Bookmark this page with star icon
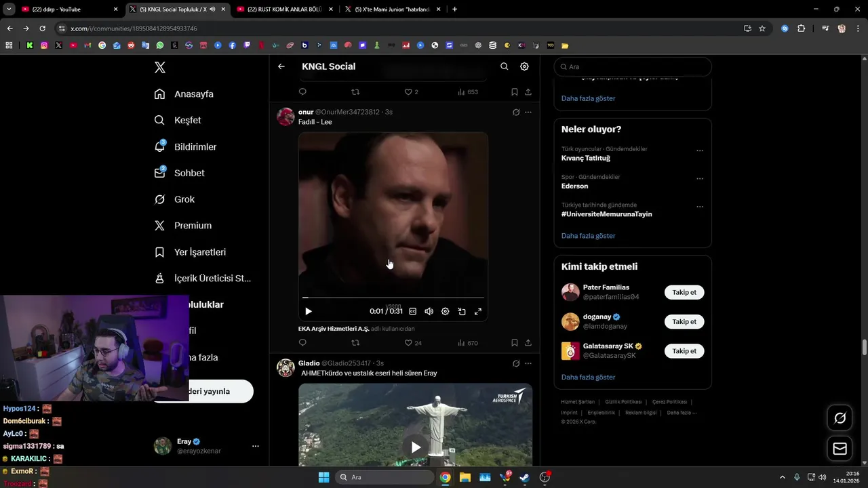868x488 pixels. click(762, 28)
